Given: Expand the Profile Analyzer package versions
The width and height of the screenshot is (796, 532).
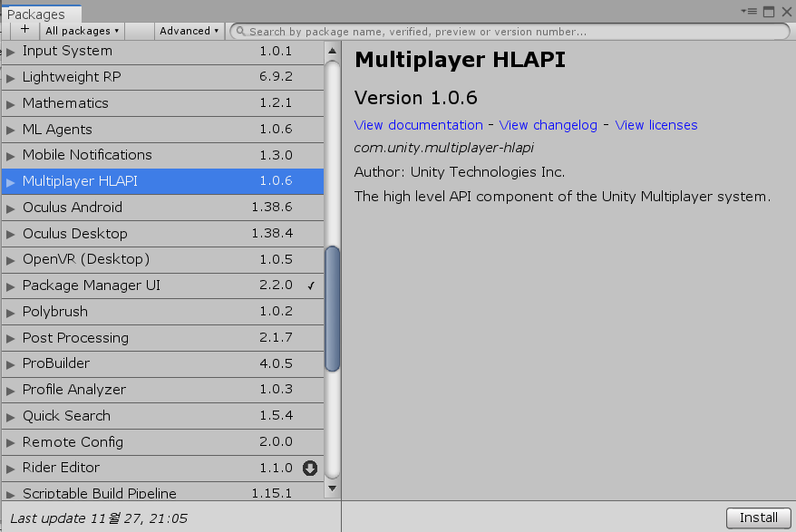Looking at the screenshot, I should pos(10,391).
